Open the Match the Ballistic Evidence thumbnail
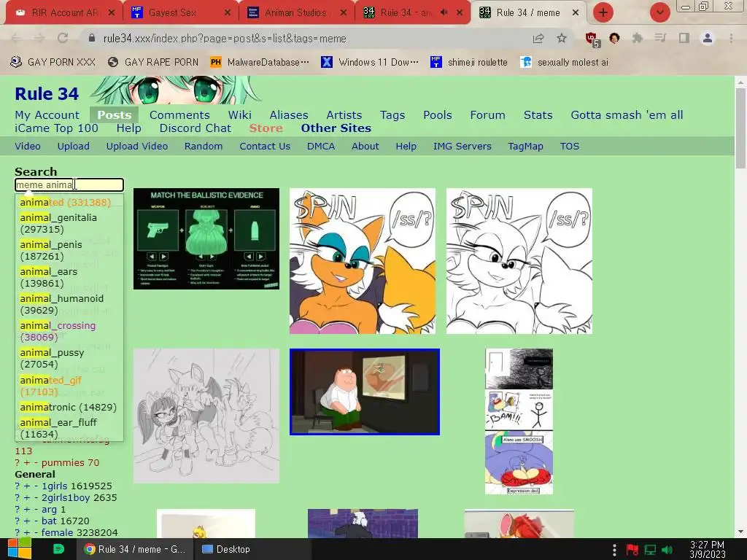The image size is (747, 560). click(x=206, y=238)
